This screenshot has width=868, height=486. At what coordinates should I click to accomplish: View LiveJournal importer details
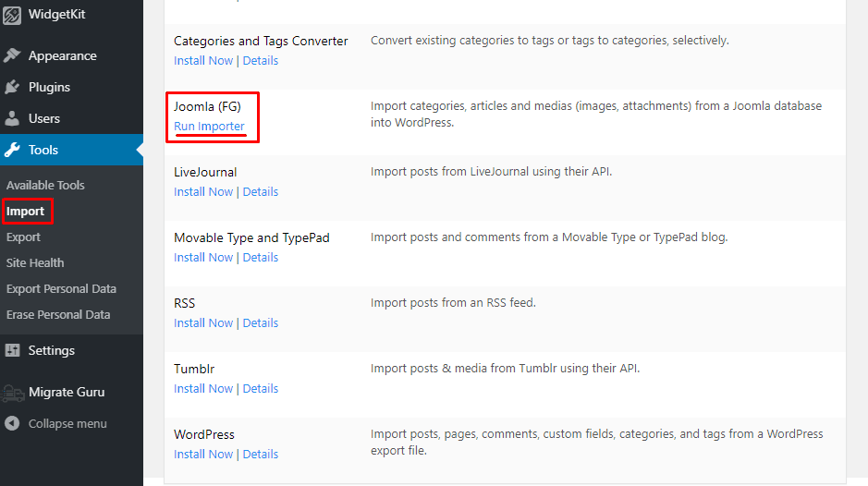pyautogui.click(x=260, y=191)
